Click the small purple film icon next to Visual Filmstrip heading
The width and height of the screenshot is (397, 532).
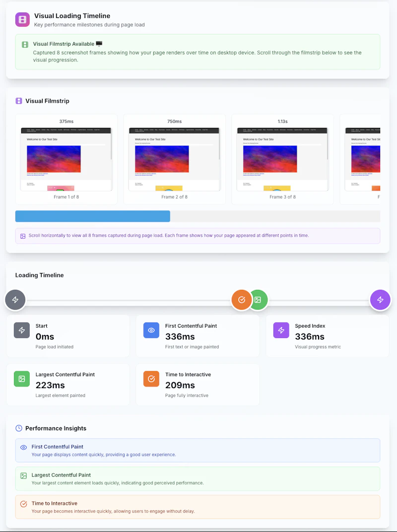click(19, 101)
